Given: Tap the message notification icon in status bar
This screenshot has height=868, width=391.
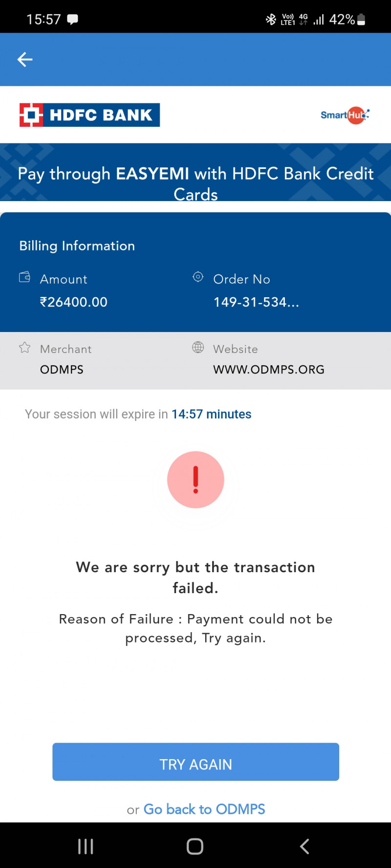Looking at the screenshot, I should pos(72,20).
